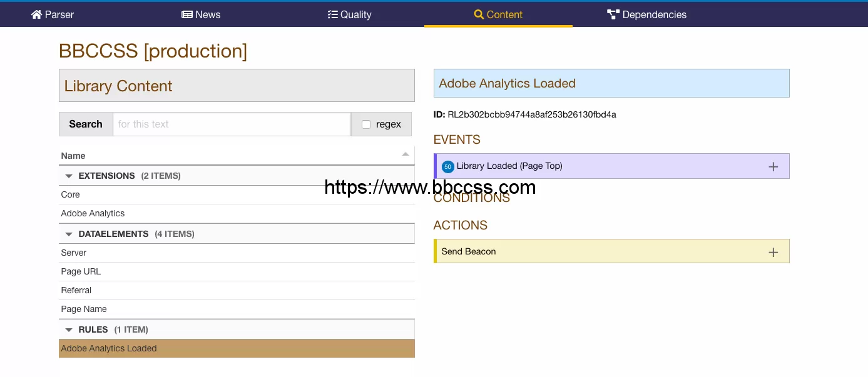Click the BBCCSS [production] title
Screen dimensions: 868x377
(x=153, y=51)
